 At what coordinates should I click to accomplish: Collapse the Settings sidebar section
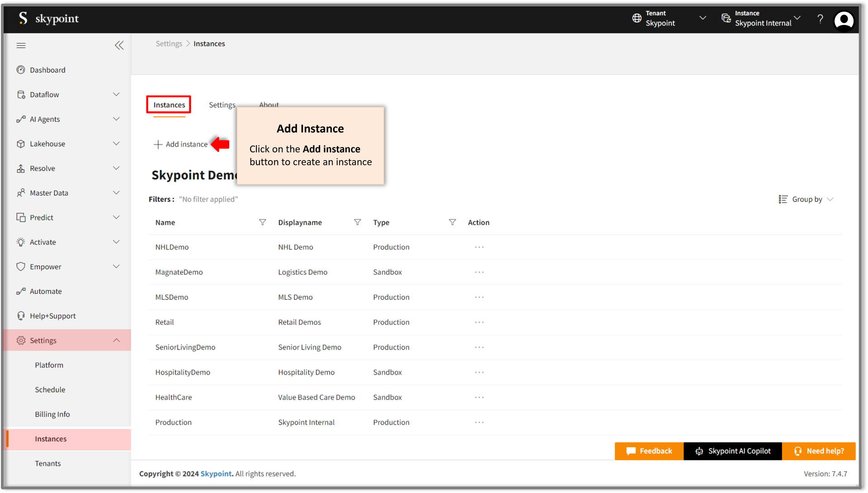click(x=116, y=340)
